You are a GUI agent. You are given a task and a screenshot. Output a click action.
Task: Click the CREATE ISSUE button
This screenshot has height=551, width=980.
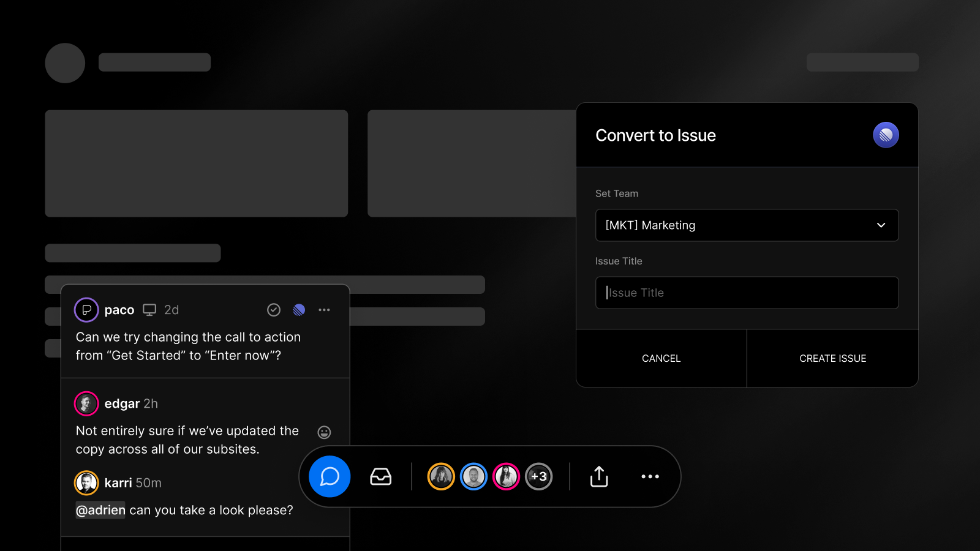832,358
